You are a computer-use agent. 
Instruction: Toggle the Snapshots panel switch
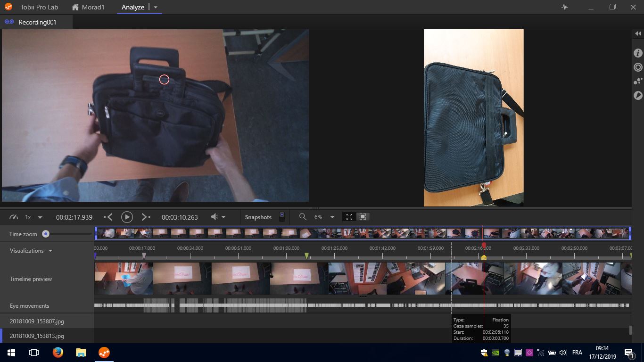tap(282, 217)
